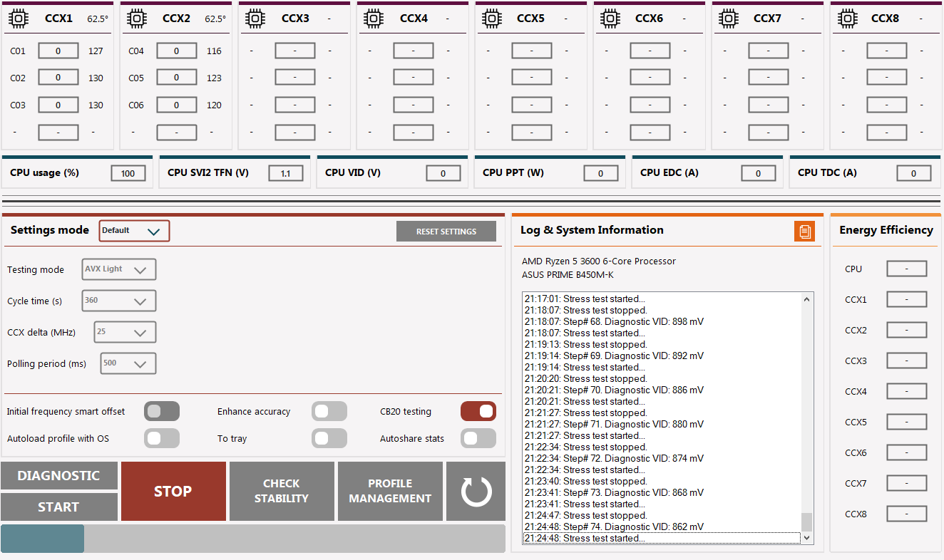Image resolution: width=944 pixels, height=560 pixels.
Task: Click the log vertical scrollbar thumb
Action: click(807, 522)
